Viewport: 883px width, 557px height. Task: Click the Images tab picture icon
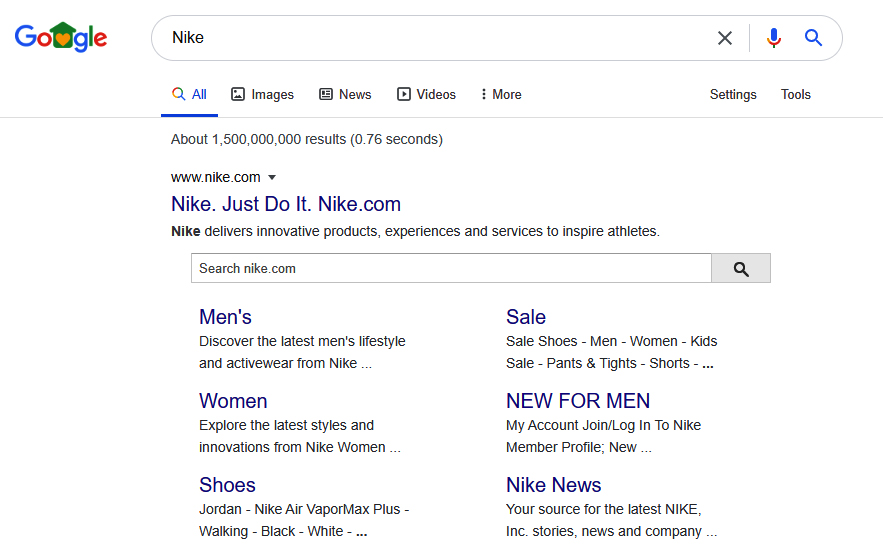click(238, 94)
